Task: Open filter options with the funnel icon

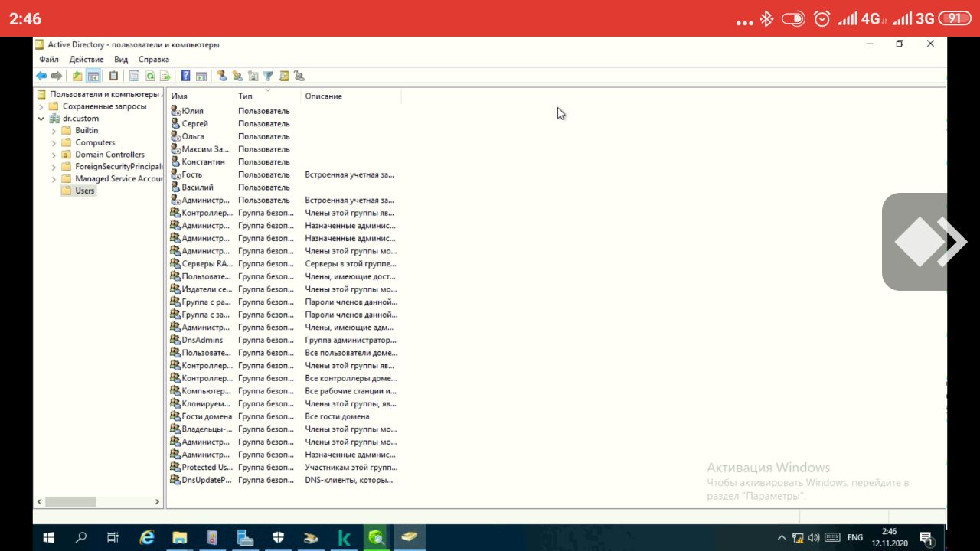Action: click(268, 76)
